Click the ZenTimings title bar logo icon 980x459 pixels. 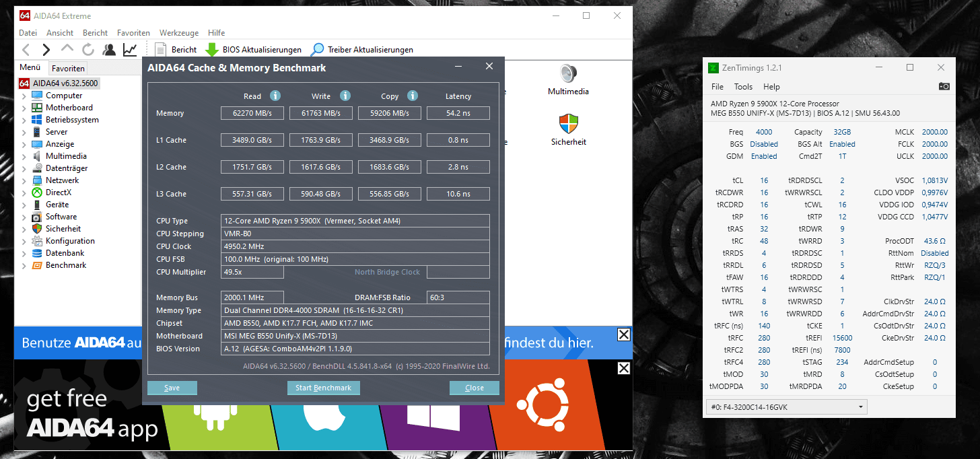pyautogui.click(x=713, y=67)
